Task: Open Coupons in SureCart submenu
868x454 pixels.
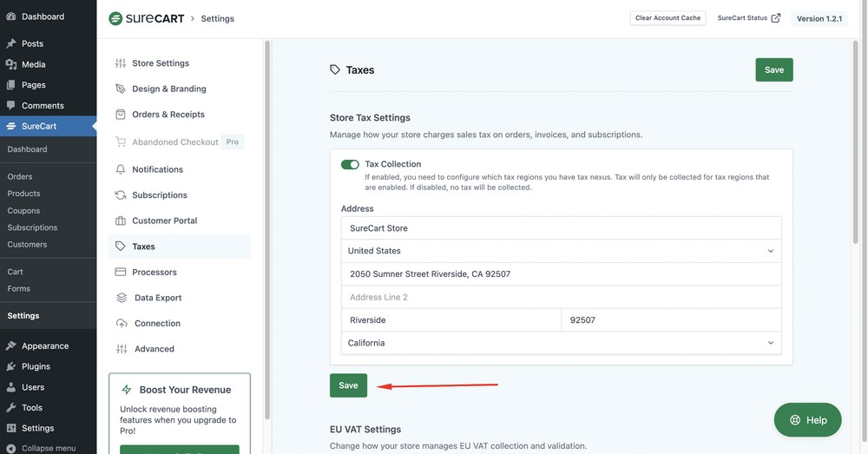Action: (23, 210)
